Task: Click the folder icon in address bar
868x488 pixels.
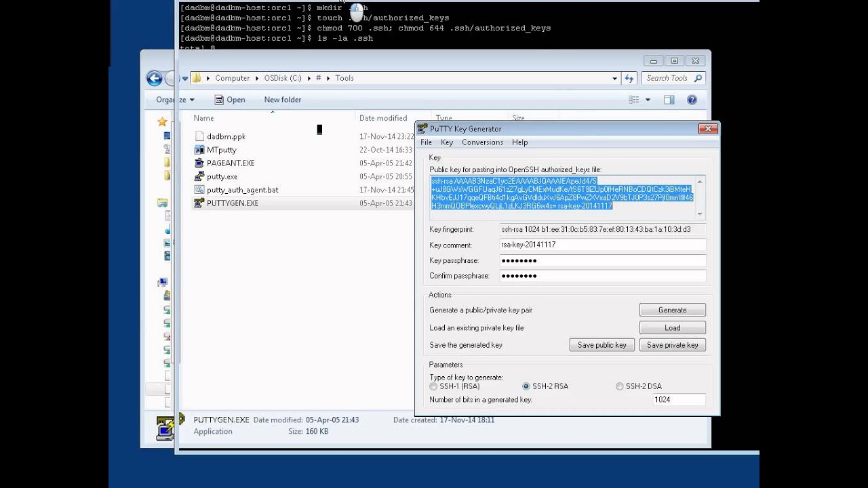Action: 197,78
